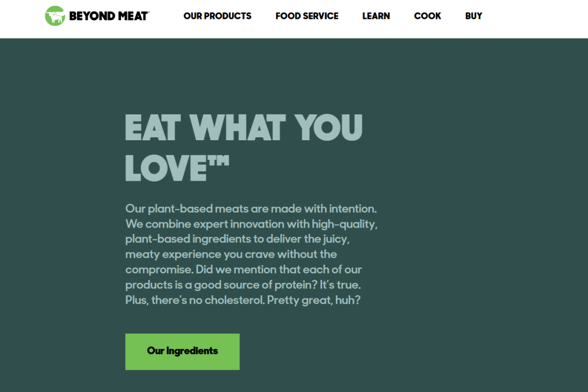This screenshot has height=392, width=588.
Task: Go to the COOK section
Action: pos(427,16)
